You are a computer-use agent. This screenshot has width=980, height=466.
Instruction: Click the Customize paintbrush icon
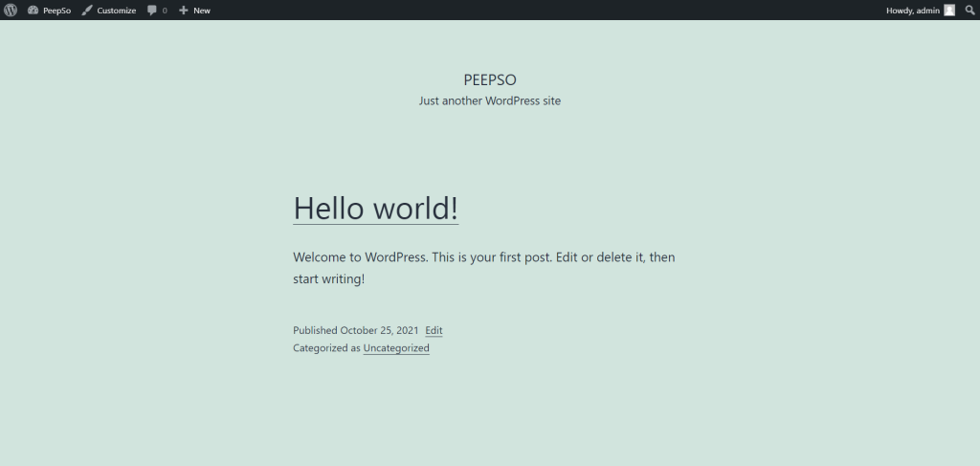pyautogui.click(x=87, y=10)
